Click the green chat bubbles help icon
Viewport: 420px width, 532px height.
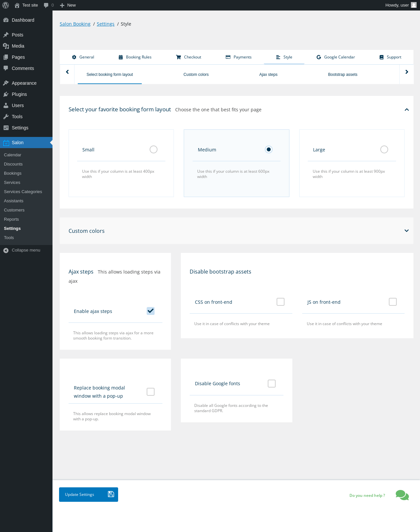click(402, 495)
